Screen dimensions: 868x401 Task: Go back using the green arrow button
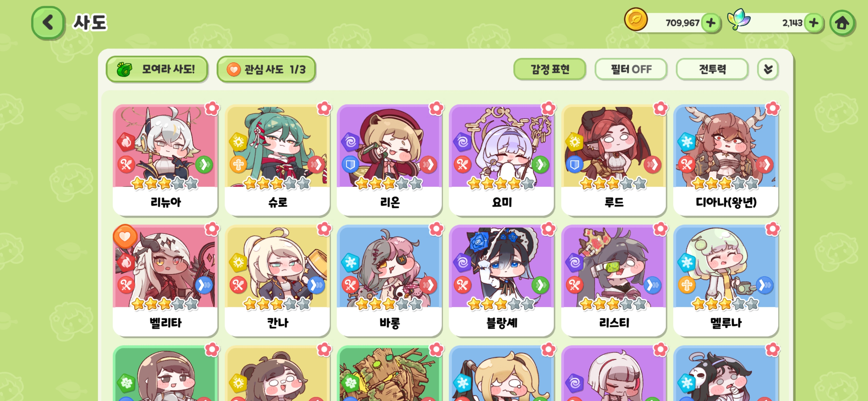click(48, 23)
